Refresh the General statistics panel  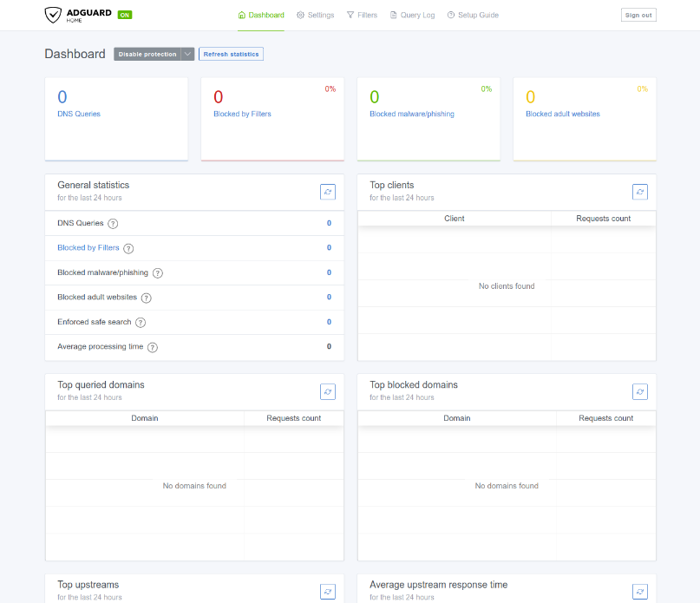327,192
